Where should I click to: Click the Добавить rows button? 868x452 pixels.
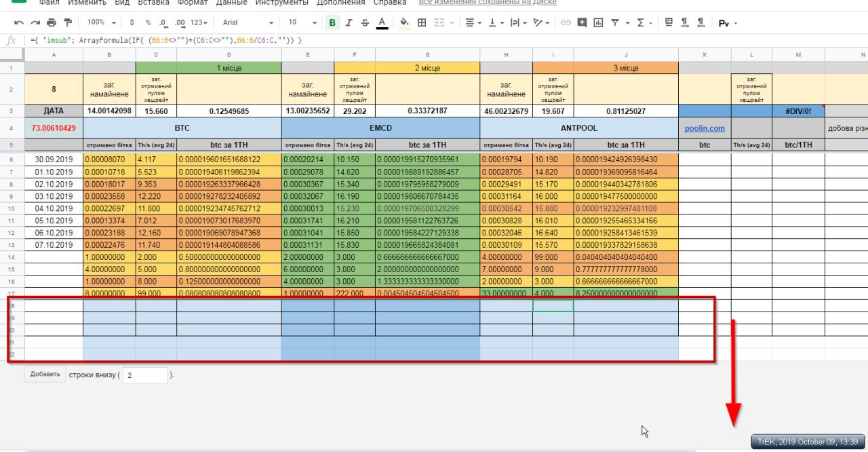45,374
